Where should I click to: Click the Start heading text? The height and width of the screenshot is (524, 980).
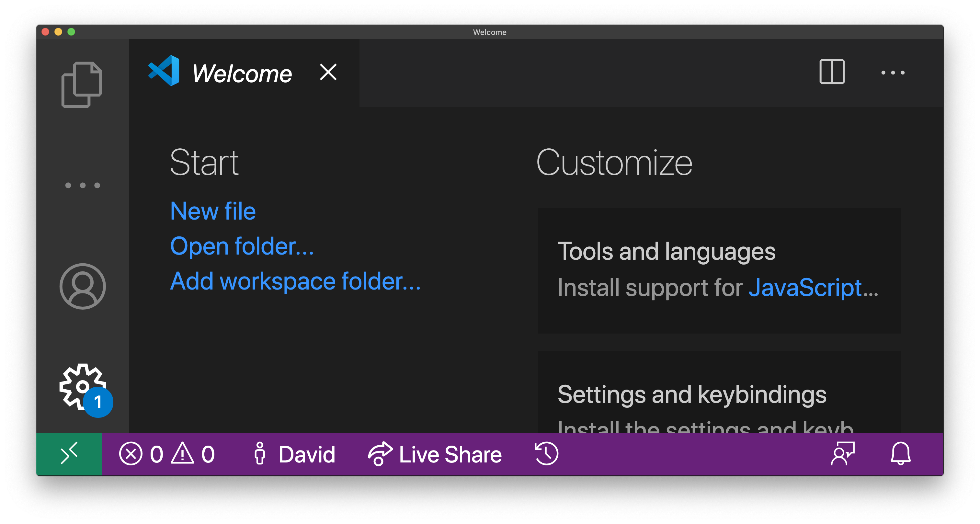(x=204, y=163)
